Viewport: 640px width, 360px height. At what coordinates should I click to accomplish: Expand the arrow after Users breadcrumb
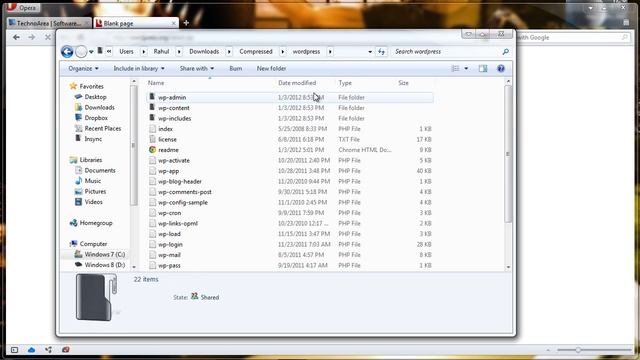144,52
